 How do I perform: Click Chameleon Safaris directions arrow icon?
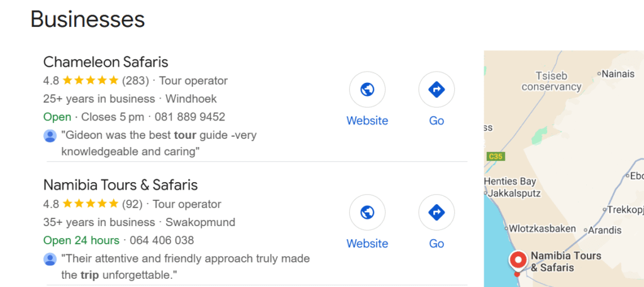tap(436, 90)
